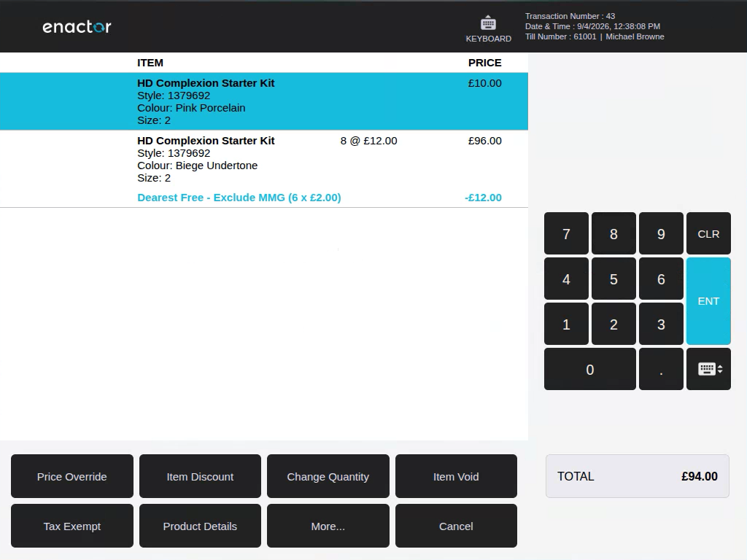Tap keypad digit 8
Image resolution: width=747 pixels, height=560 pixels.
[614, 233]
